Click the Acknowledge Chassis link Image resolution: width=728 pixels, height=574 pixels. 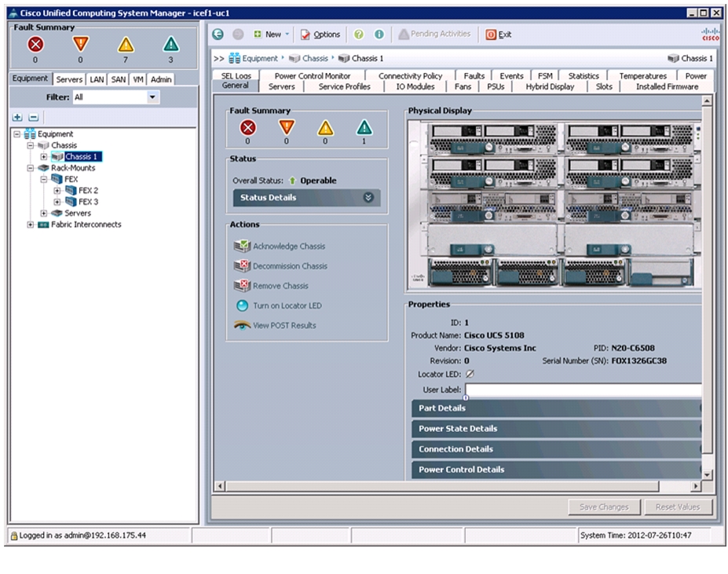pos(289,246)
